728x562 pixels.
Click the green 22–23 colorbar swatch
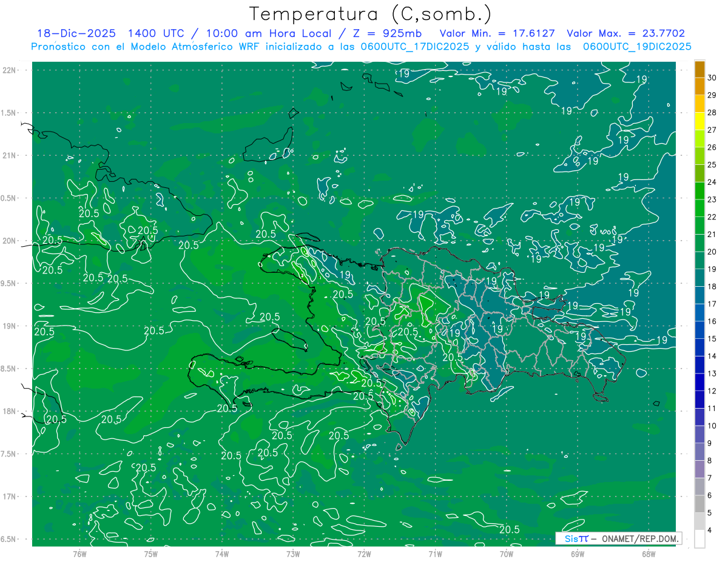(x=699, y=209)
